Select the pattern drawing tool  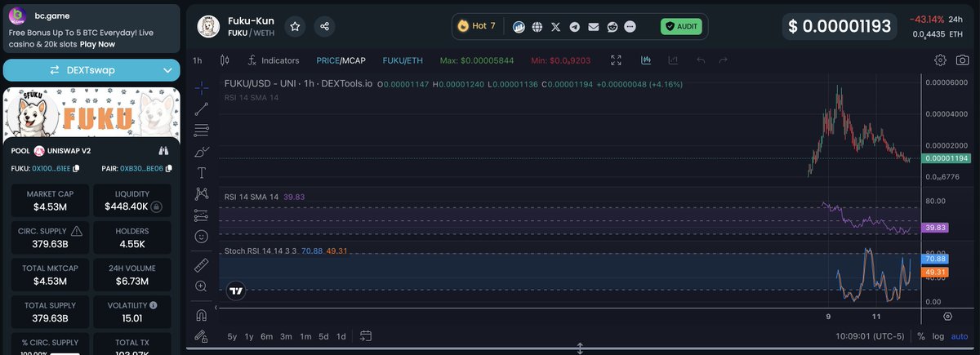[202, 194]
